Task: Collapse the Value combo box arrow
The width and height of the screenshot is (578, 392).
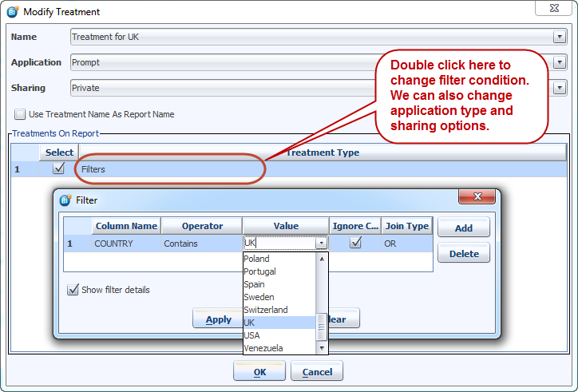Action: point(321,244)
